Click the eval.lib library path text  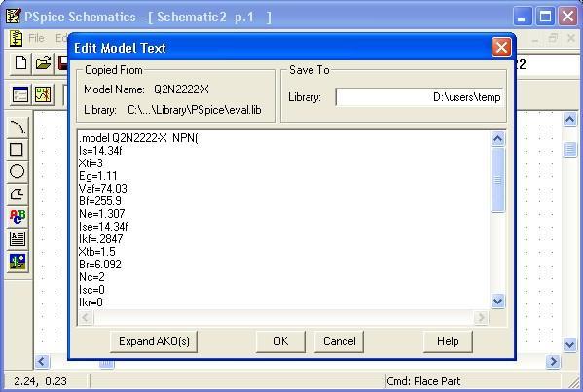(194, 110)
